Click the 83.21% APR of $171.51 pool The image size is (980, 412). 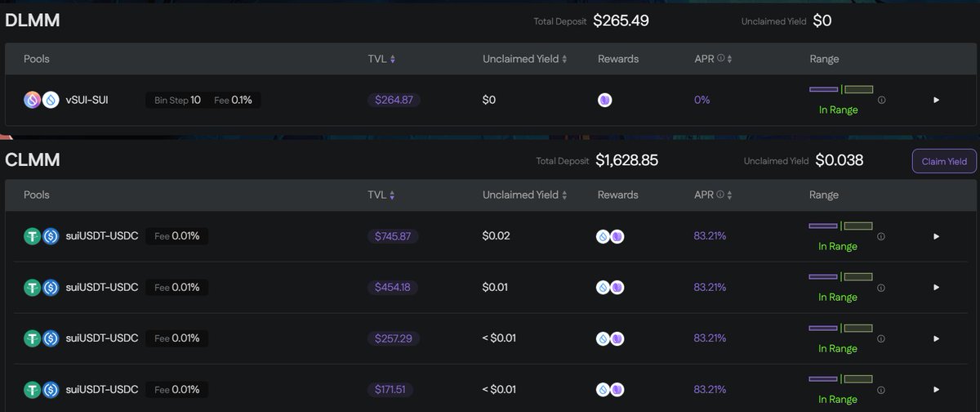[710, 389]
